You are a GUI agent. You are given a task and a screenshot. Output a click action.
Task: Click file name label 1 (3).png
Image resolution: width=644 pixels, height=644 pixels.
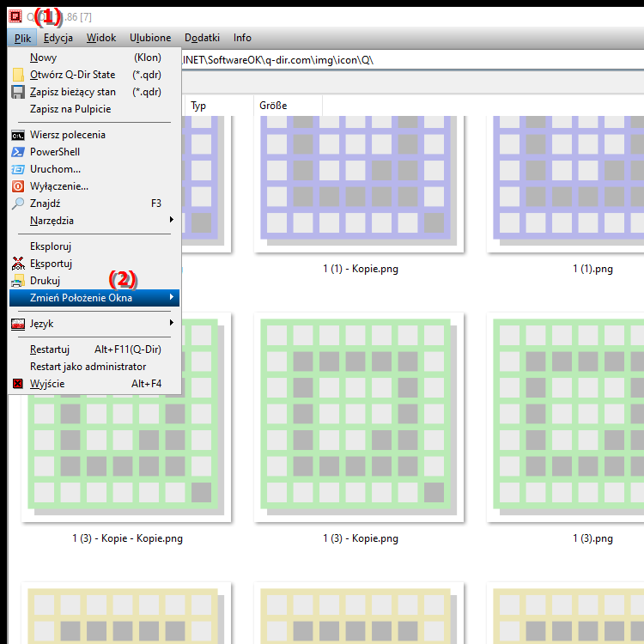tap(592, 538)
